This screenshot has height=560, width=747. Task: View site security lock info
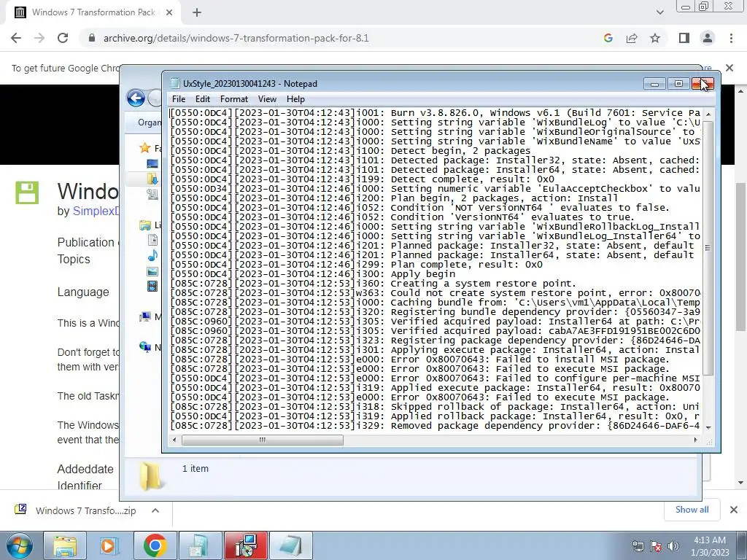pyautogui.click(x=92, y=38)
